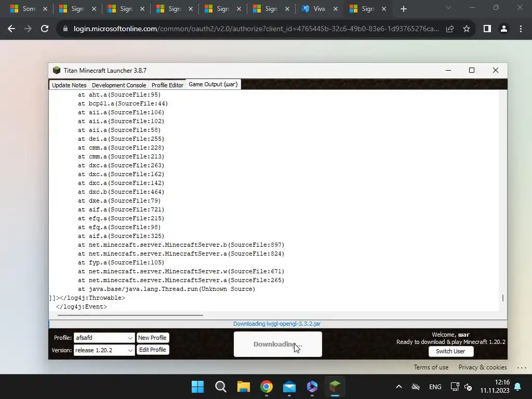The width and height of the screenshot is (532, 399).
Task: Close the Viva tab
Action: 336,9
